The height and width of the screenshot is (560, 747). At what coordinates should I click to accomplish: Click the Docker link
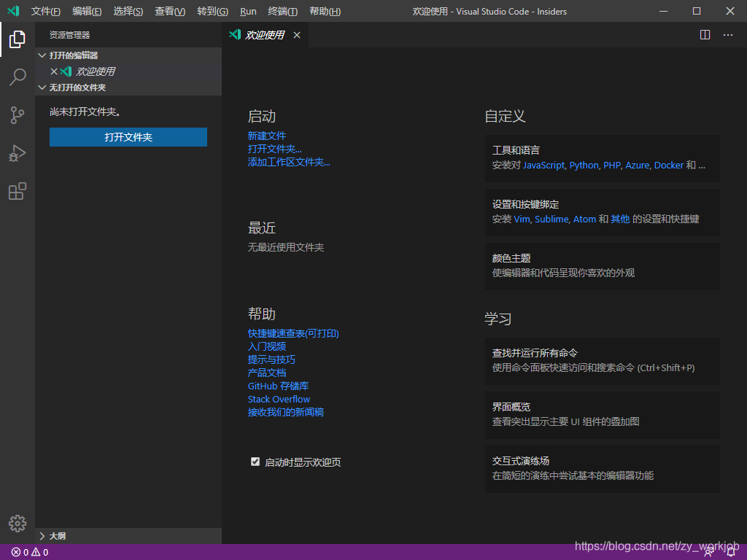[x=668, y=166]
